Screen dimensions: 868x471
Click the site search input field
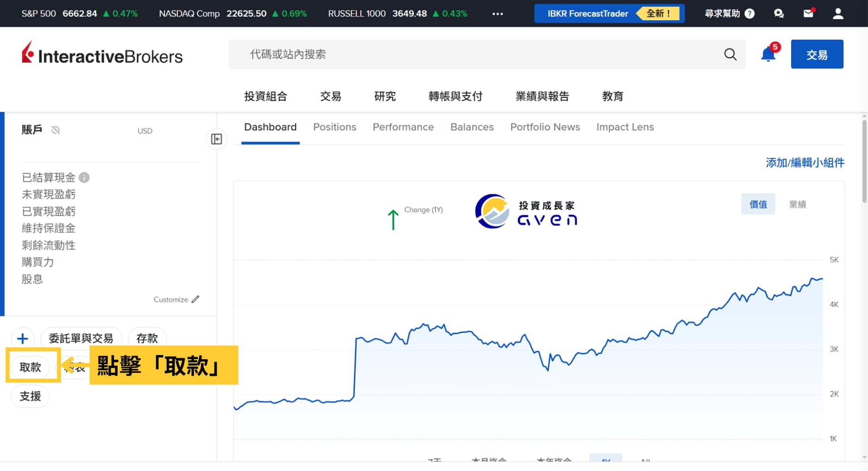click(463, 54)
